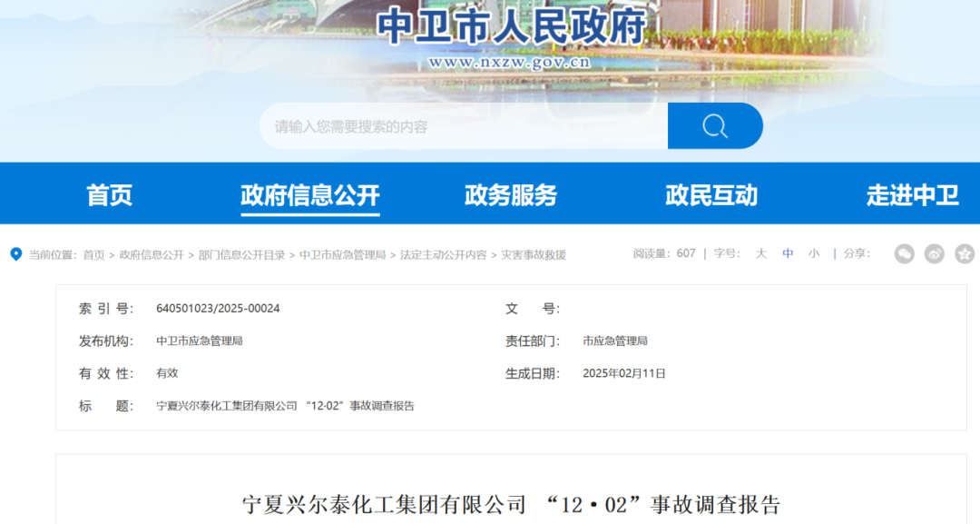Viewport: 980px width, 524px height.
Task: Open the 政府信息公开 navigation tab
Action: (310, 195)
